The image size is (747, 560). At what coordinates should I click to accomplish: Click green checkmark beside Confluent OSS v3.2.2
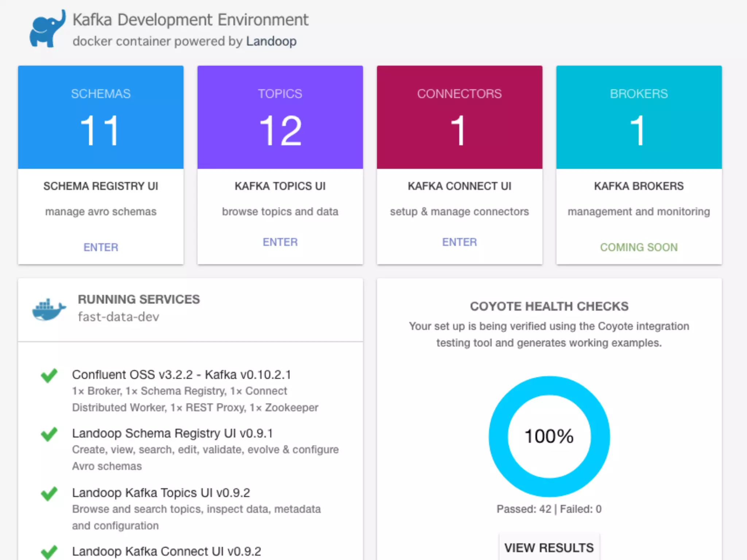(49, 375)
